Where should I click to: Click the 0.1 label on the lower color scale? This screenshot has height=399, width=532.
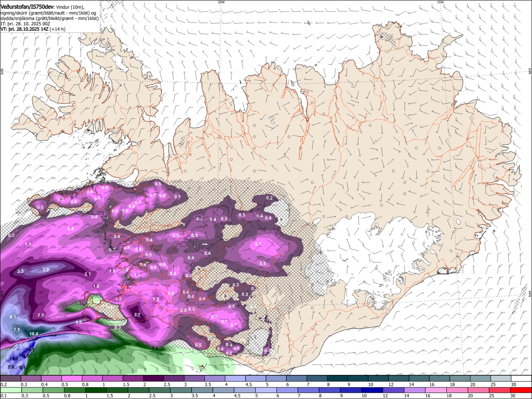pos(3,396)
